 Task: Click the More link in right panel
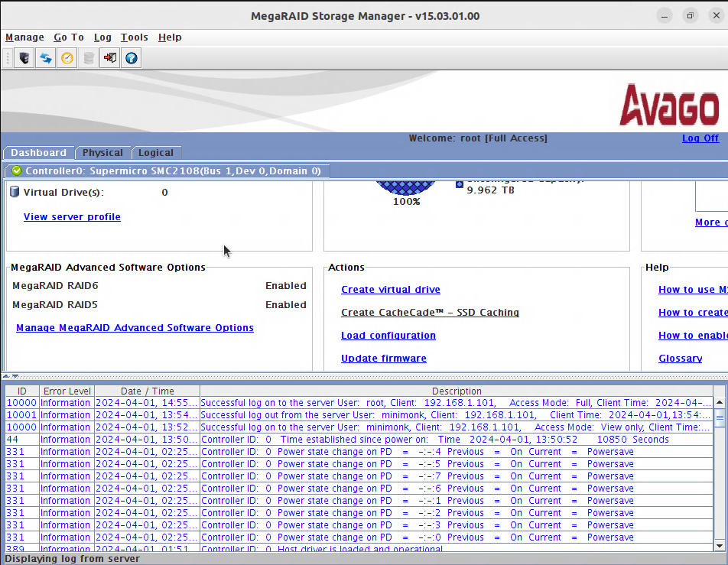(711, 222)
